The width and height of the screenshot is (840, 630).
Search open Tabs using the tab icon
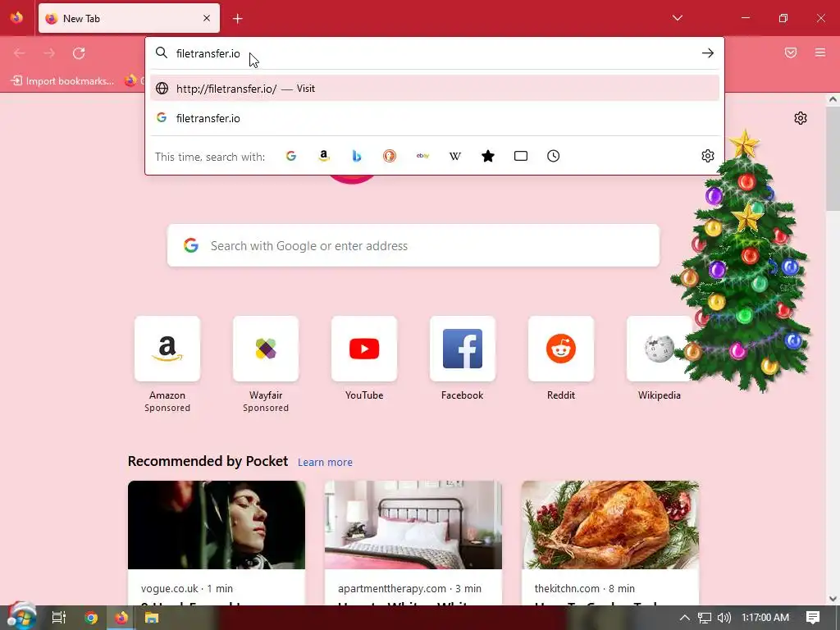521,156
